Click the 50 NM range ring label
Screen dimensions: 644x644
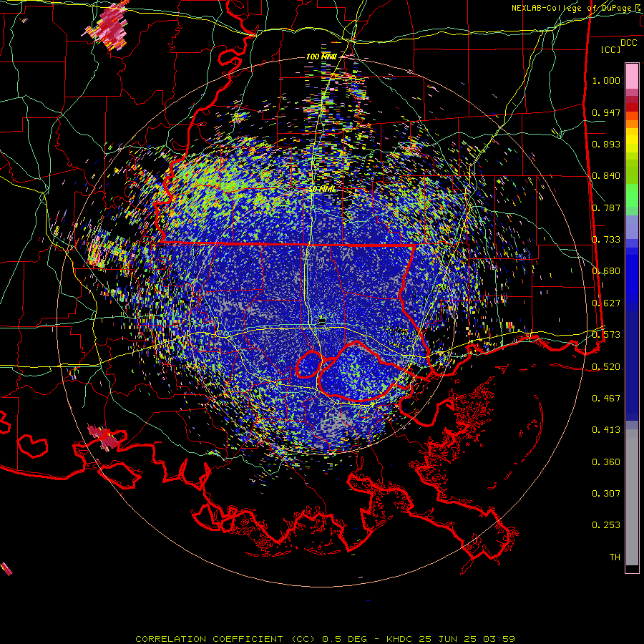point(321,189)
